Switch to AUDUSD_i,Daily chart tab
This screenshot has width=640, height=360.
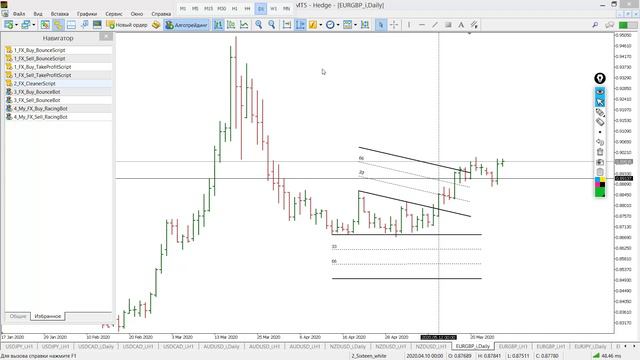tap(221, 346)
